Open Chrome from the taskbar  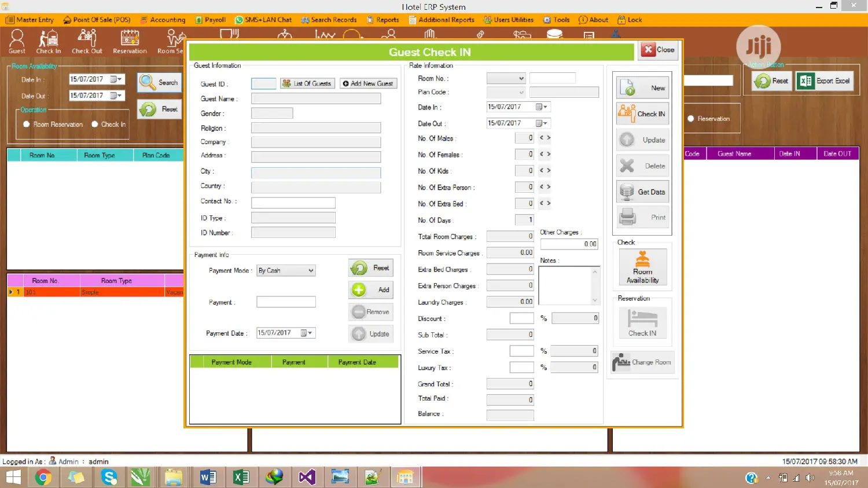43,478
